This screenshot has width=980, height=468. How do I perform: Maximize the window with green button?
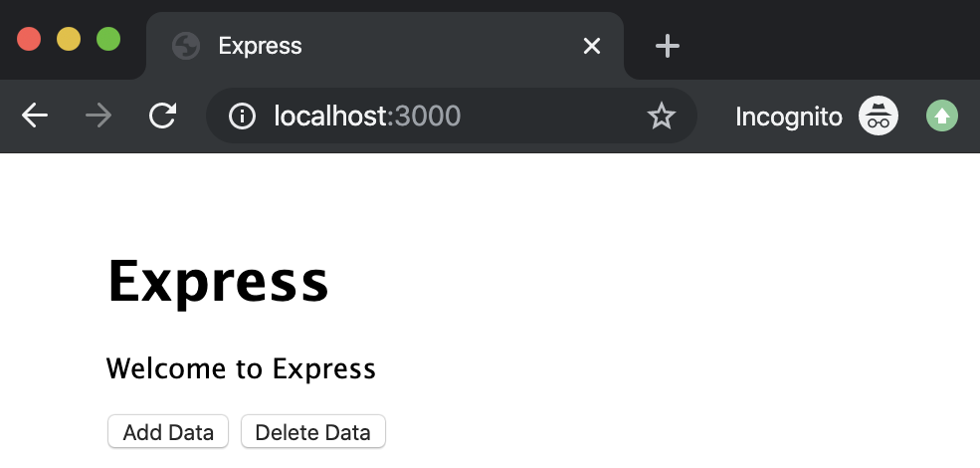[108, 40]
